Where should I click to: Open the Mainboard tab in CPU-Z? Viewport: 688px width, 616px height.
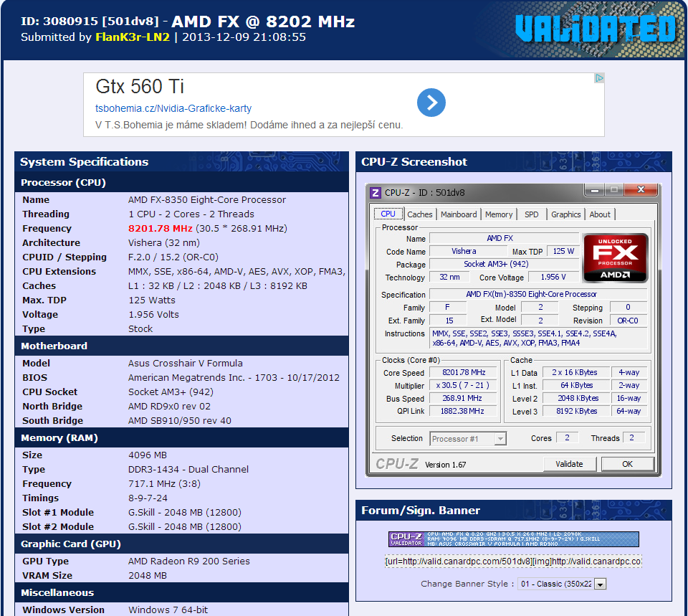pyautogui.click(x=459, y=214)
